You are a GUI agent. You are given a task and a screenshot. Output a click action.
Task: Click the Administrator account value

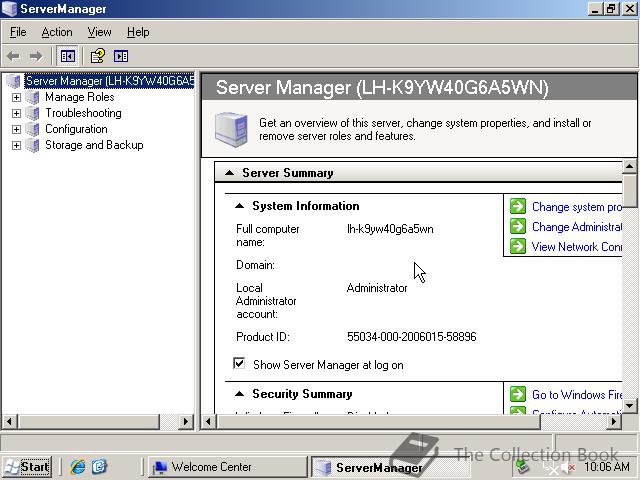pos(377,288)
